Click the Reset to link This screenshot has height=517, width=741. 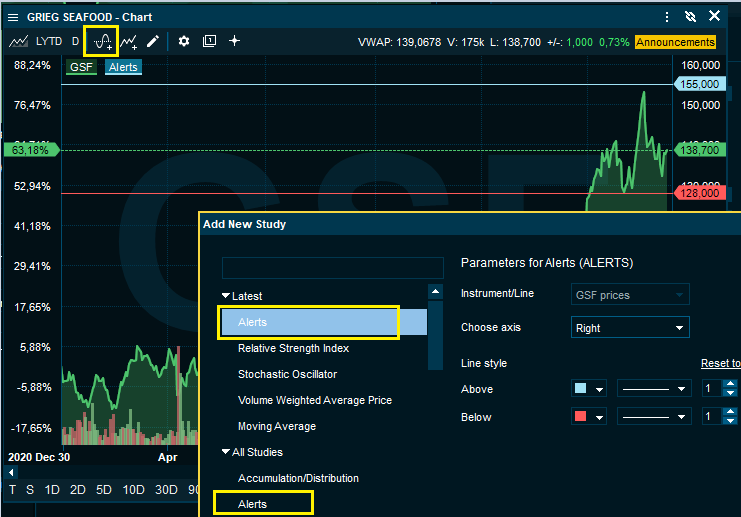coord(720,363)
